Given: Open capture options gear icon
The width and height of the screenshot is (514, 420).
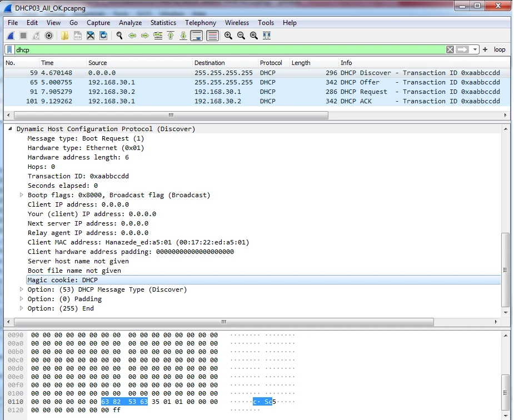Looking at the screenshot, I should click(x=49, y=36).
